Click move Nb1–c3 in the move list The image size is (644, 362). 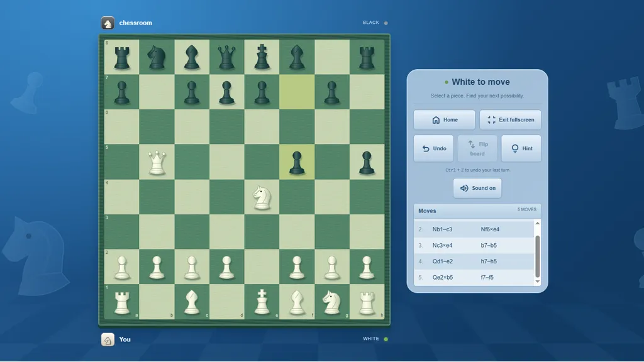pos(442,229)
